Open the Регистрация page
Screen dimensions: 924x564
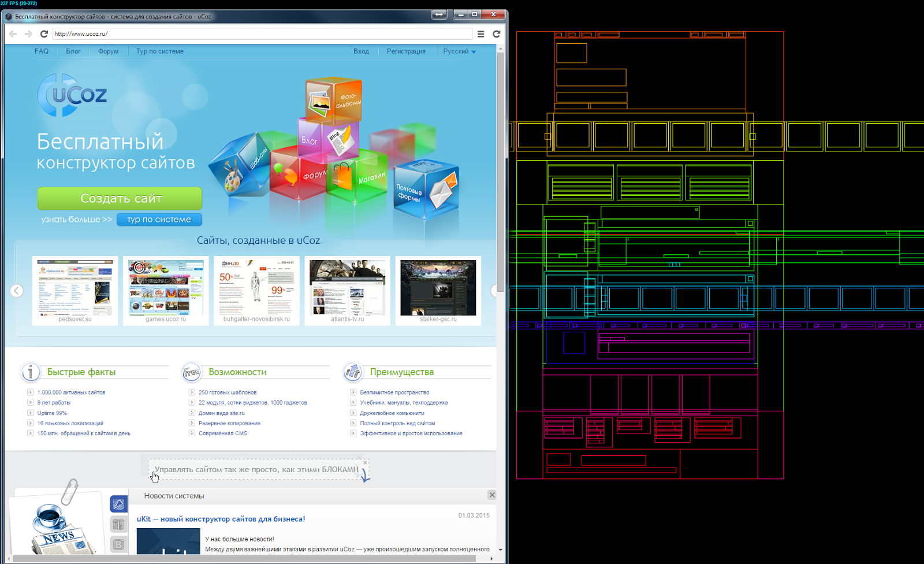tap(406, 51)
